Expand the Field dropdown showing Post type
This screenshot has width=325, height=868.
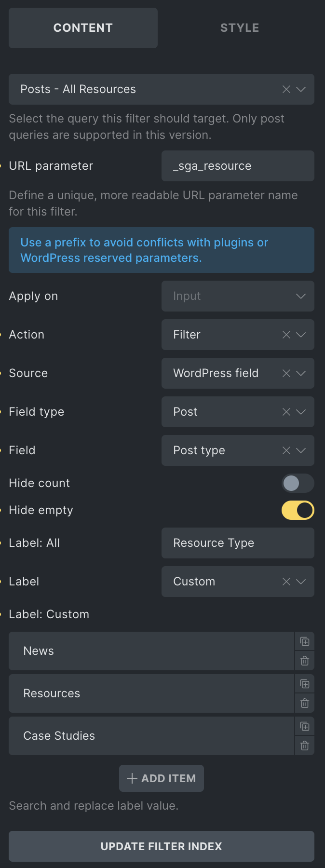point(300,450)
